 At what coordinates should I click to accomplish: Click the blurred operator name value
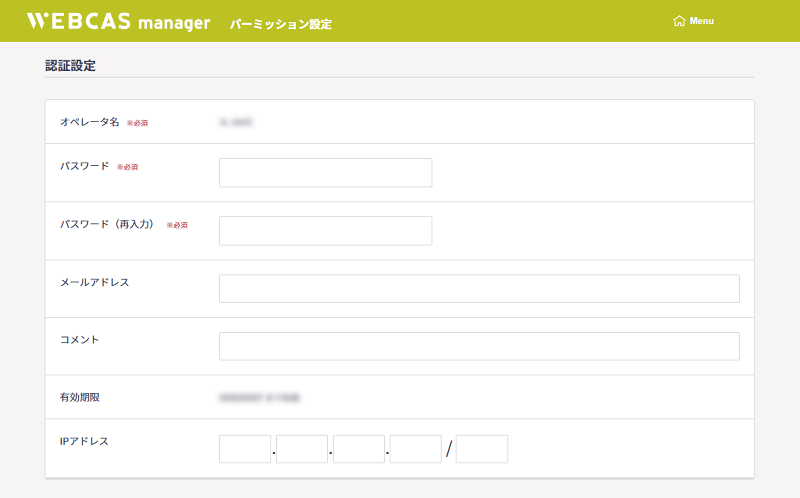(236, 122)
